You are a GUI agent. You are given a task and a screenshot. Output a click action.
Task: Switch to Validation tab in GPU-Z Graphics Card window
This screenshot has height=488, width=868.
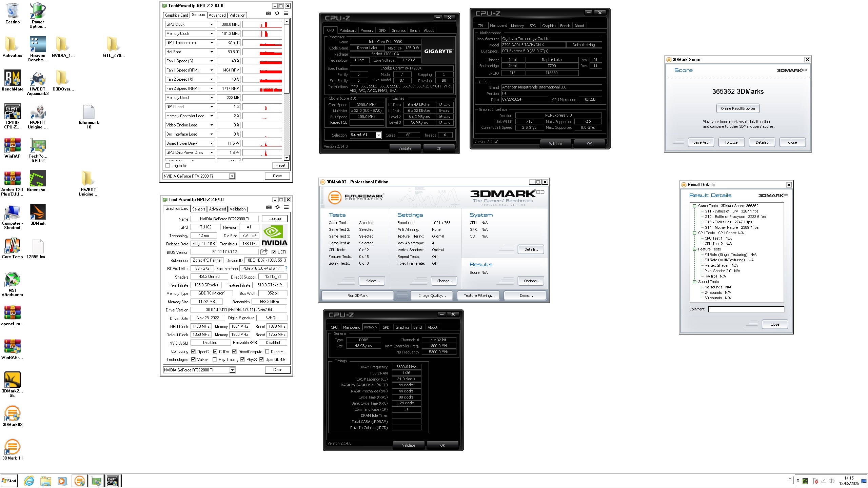pos(238,209)
